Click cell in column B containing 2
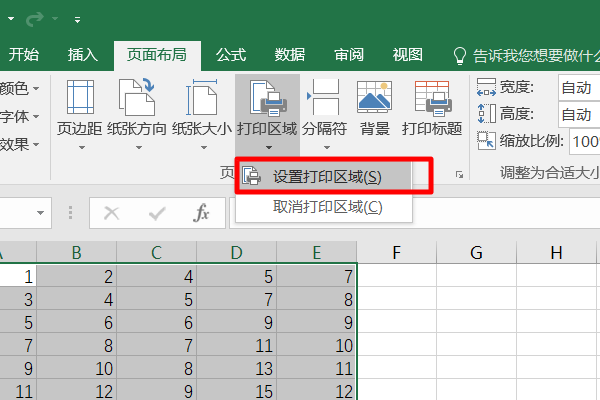The image size is (600, 400). click(77, 276)
